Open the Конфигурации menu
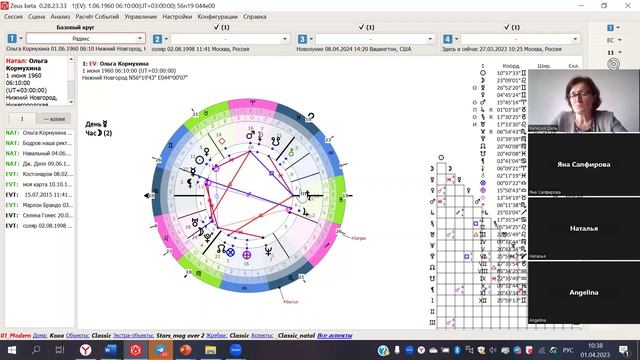Viewport: 640px width, 360px height. coord(217,17)
